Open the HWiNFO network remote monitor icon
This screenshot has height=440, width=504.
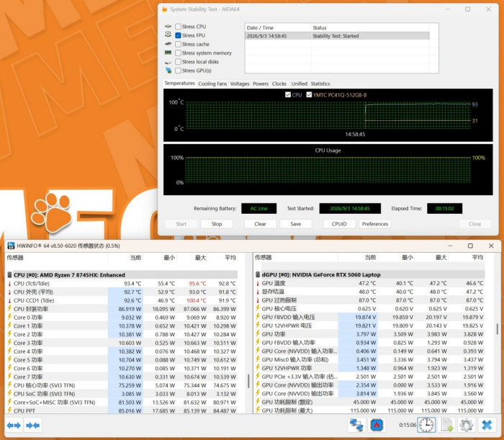356,425
